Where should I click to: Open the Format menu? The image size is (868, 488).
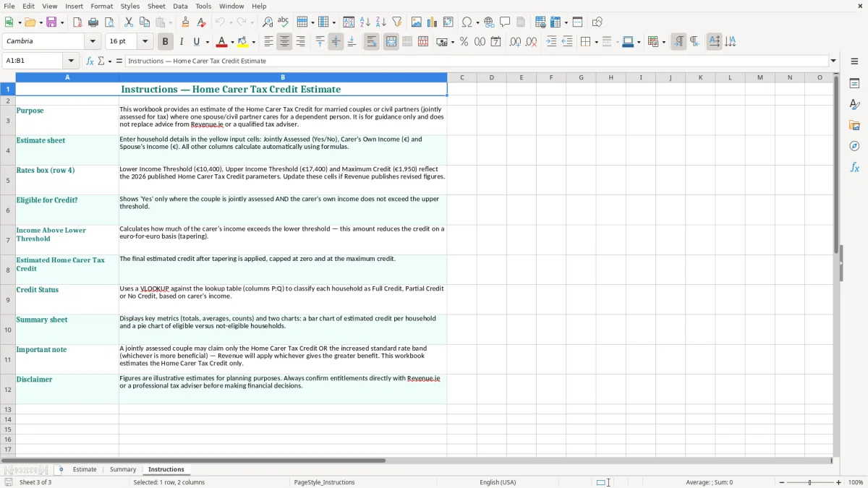click(101, 6)
